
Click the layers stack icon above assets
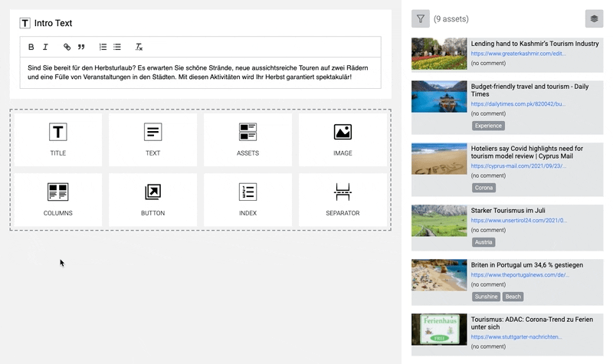(x=594, y=18)
